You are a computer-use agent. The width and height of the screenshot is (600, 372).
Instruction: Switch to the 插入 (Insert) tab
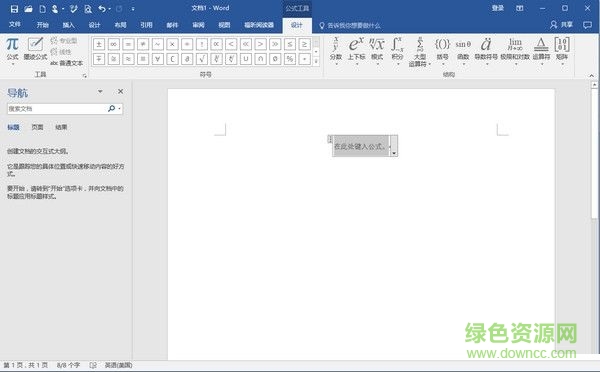tap(68, 25)
